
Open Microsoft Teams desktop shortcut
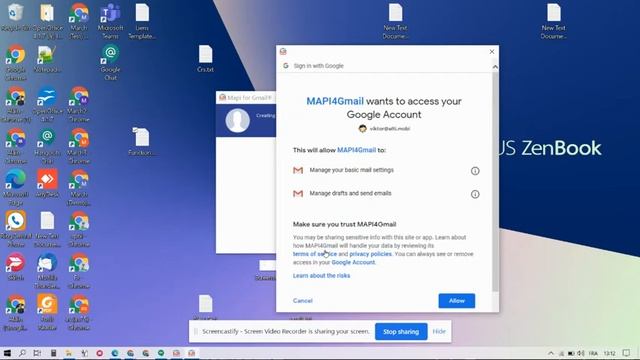tap(110, 21)
